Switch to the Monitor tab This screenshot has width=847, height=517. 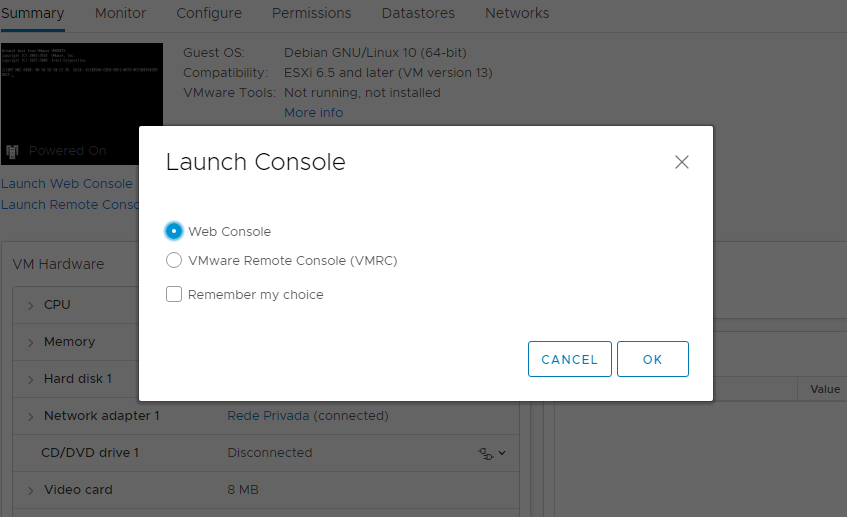tap(120, 13)
